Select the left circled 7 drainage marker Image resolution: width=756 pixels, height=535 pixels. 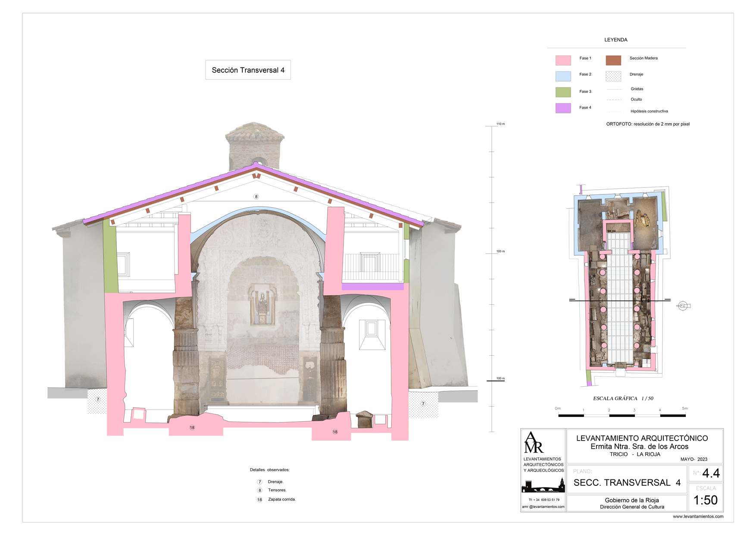tap(98, 400)
